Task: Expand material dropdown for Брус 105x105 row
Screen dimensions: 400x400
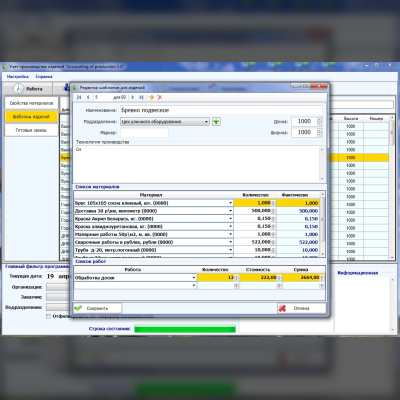Action: pyautogui.click(x=230, y=203)
